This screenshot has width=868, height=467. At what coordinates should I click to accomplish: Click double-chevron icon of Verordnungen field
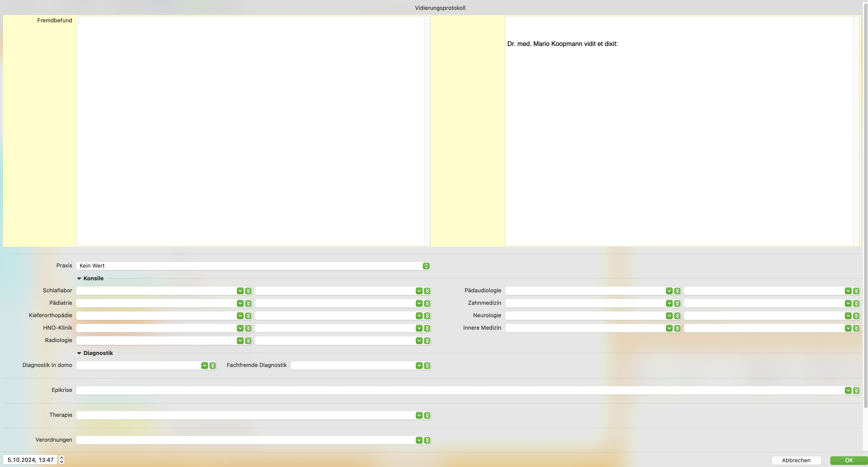tap(427, 440)
